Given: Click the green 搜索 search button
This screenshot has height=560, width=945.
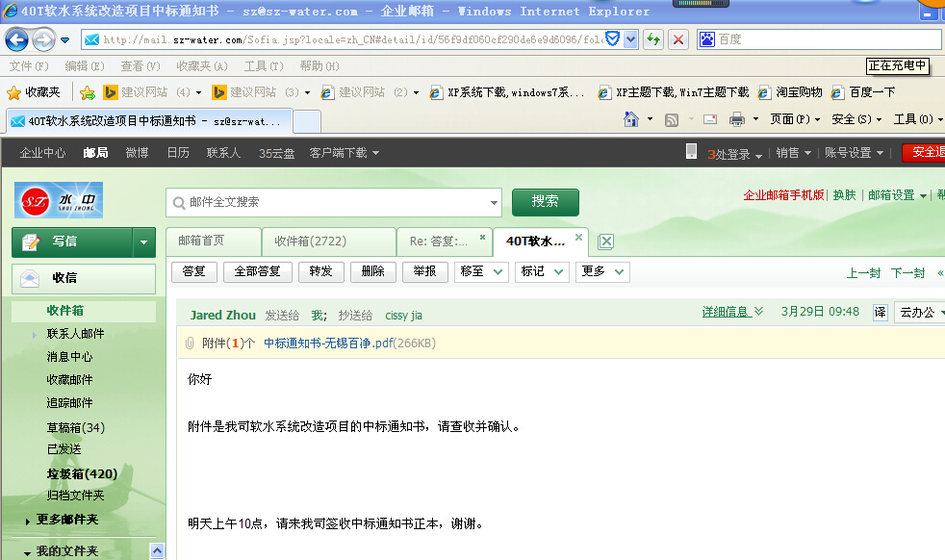Looking at the screenshot, I should point(545,202).
